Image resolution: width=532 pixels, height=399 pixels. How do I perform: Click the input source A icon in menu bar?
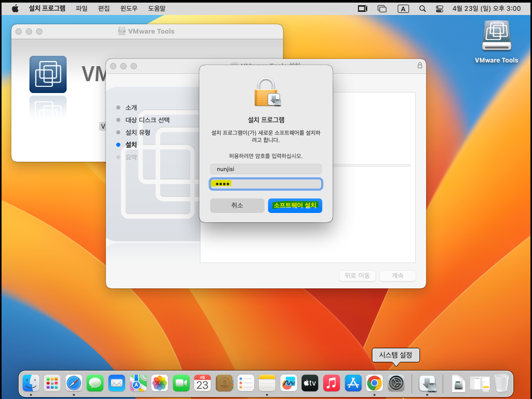click(x=403, y=9)
